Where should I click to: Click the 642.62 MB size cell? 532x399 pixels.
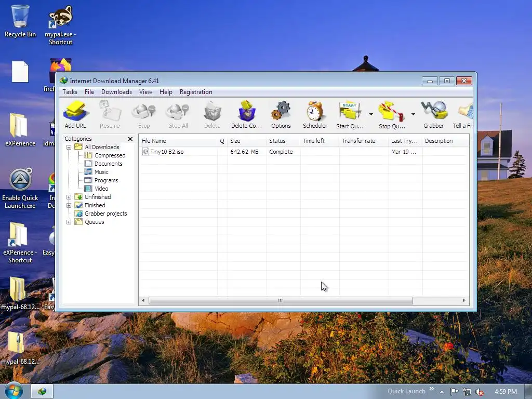click(244, 152)
